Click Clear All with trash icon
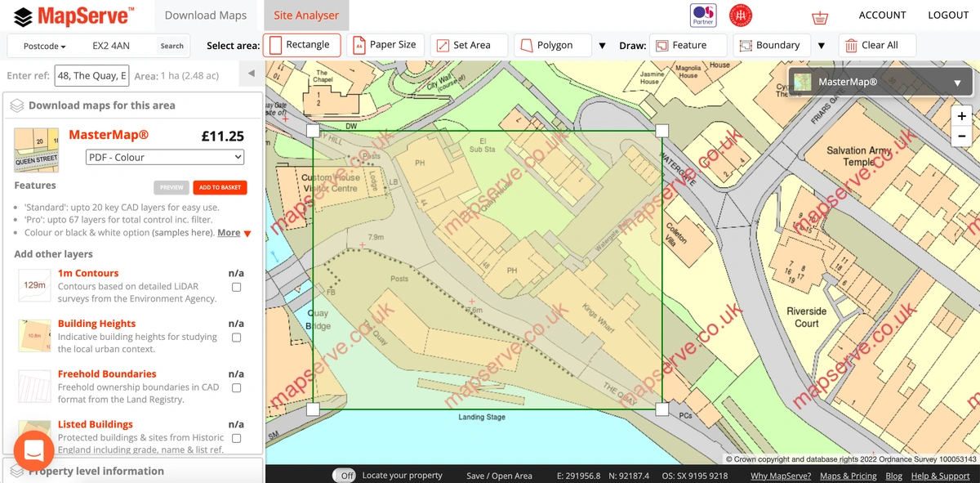 [x=877, y=45]
